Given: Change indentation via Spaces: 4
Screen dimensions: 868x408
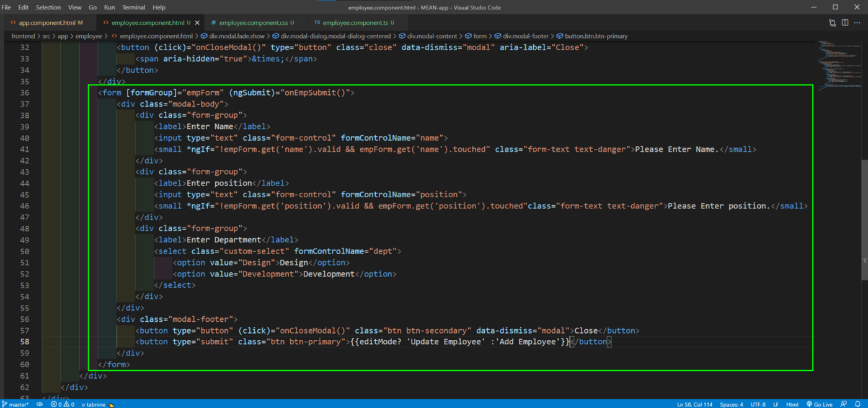Looking at the screenshot, I should [732, 404].
